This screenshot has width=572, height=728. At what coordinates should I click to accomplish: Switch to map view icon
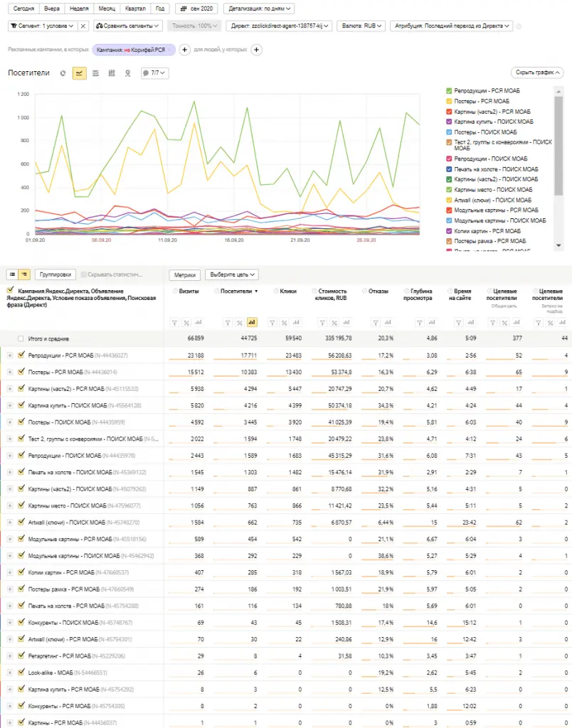(128, 73)
